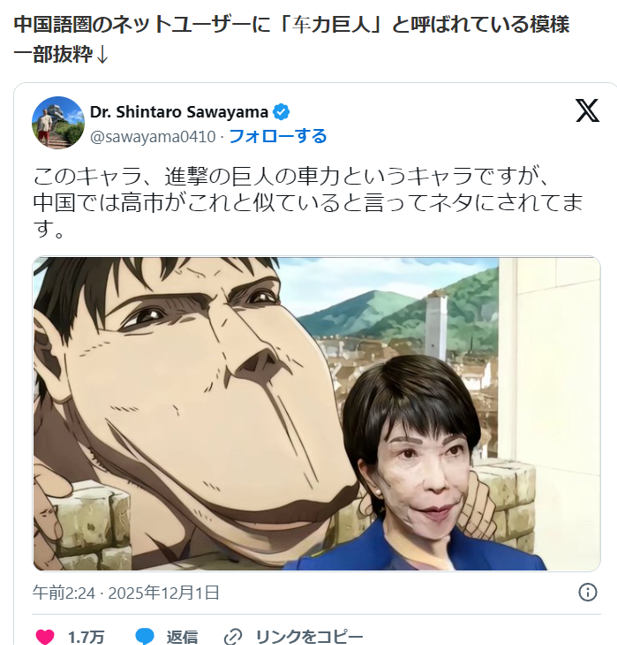This screenshot has width=617, height=645.
Task: Click the 一部抜粋↓ heading line
Action: click(61, 54)
